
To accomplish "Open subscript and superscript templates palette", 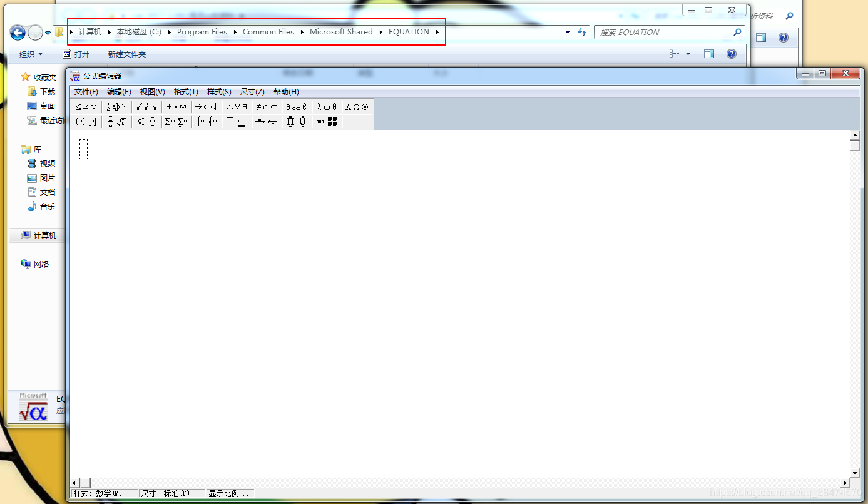I will [146, 122].
